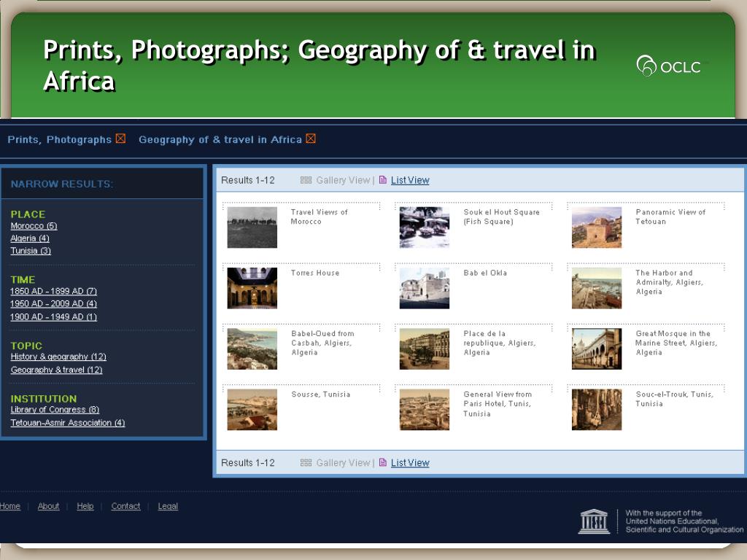Select top Gallery View label
The image size is (747, 560).
tap(343, 180)
